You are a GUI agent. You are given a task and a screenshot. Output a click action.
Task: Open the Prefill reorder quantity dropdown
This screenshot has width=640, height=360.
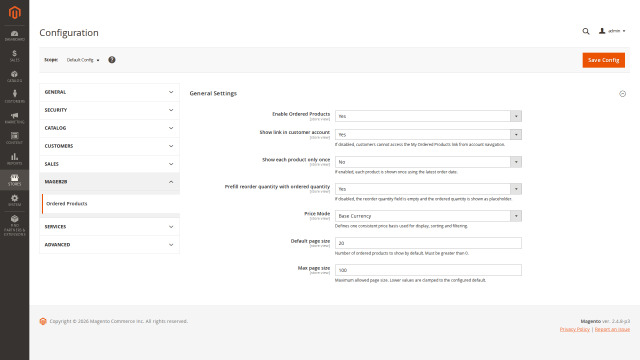(428, 189)
